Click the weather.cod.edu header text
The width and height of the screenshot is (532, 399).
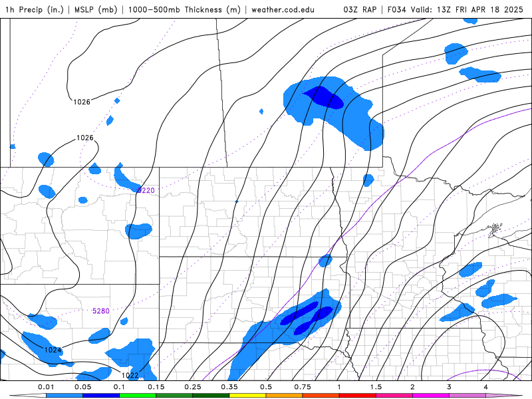(x=283, y=9)
